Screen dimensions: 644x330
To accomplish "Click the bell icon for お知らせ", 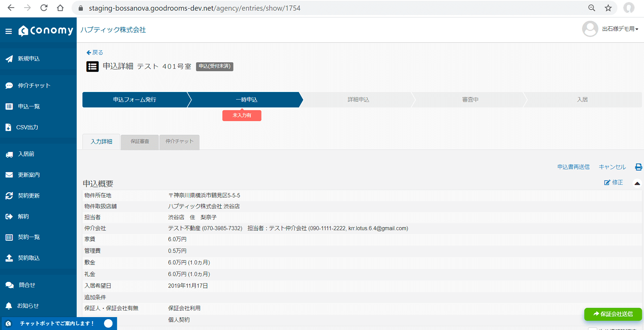I will point(9,306).
